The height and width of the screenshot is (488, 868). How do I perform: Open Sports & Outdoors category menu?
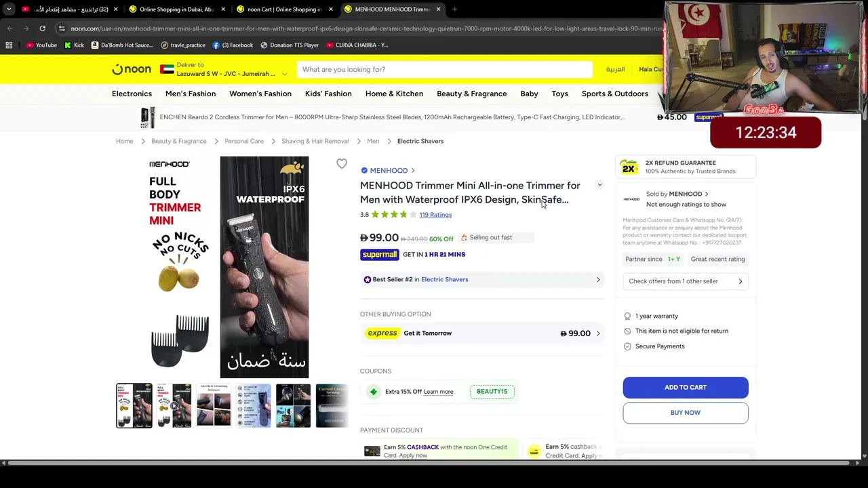tap(615, 94)
